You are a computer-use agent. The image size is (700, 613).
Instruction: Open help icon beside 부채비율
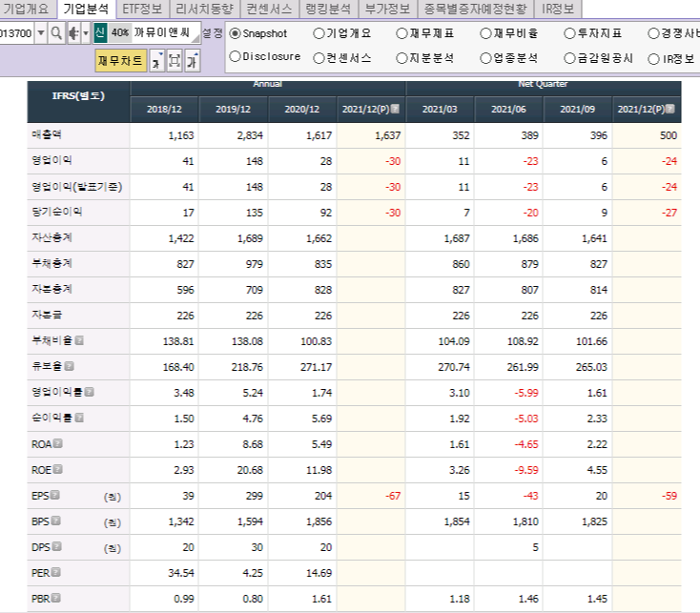[79, 340]
